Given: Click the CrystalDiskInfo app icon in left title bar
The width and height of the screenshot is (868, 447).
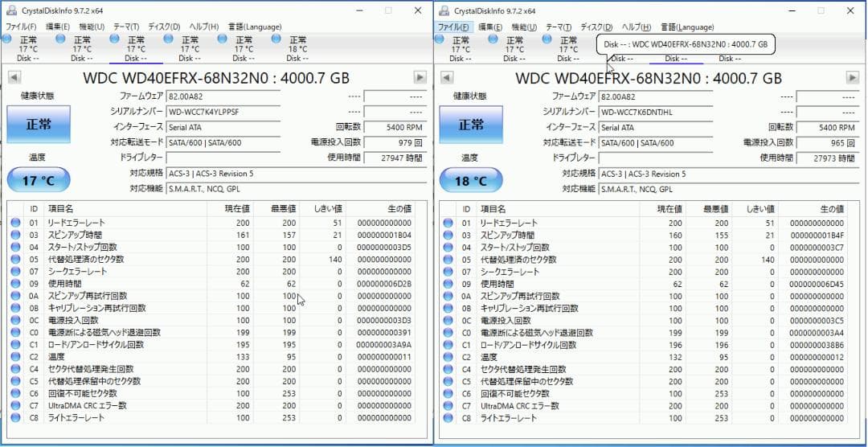Looking at the screenshot, I should [x=11, y=10].
